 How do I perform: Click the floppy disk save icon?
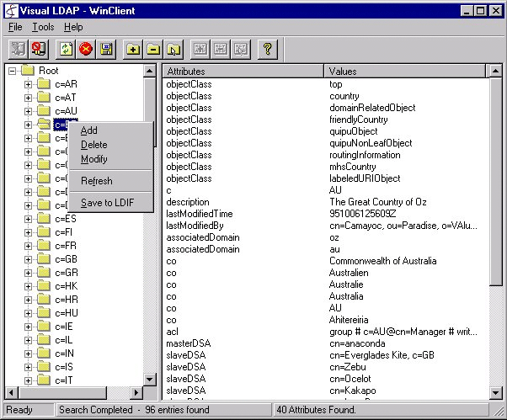click(x=107, y=50)
